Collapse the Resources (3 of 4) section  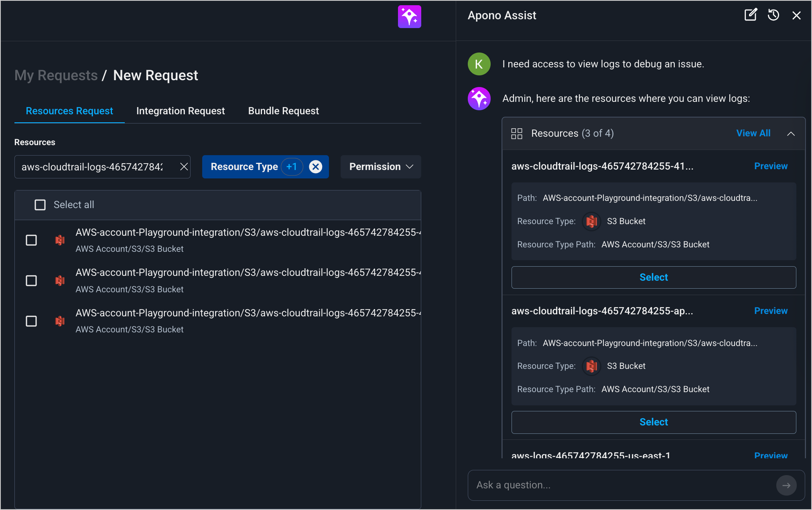791,134
